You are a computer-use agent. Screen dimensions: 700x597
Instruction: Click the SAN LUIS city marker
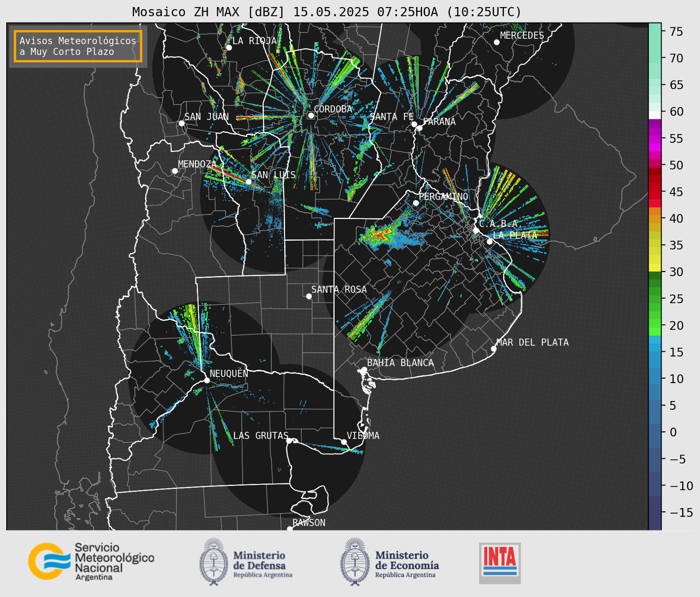pyautogui.click(x=249, y=181)
